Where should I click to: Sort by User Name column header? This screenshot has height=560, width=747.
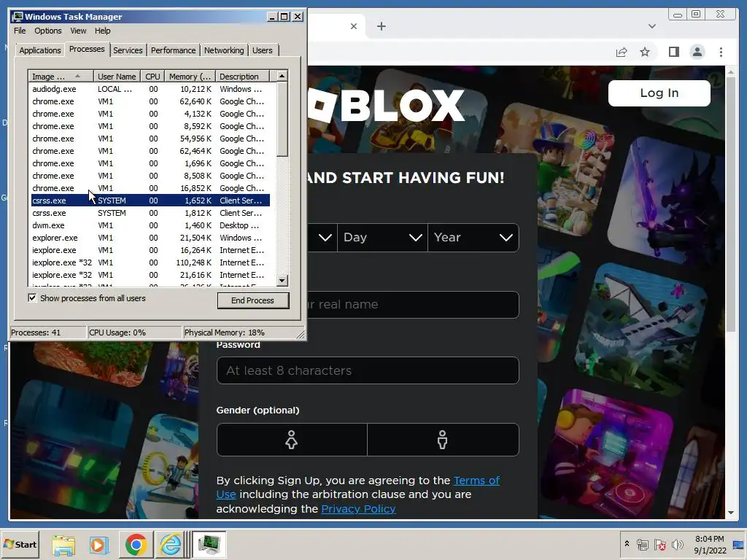pyautogui.click(x=117, y=76)
